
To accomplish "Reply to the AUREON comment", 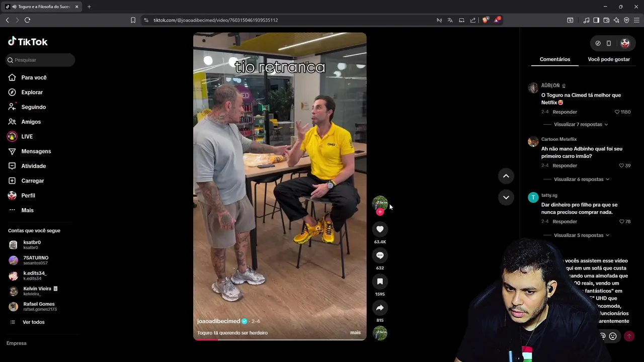I will (x=565, y=112).
